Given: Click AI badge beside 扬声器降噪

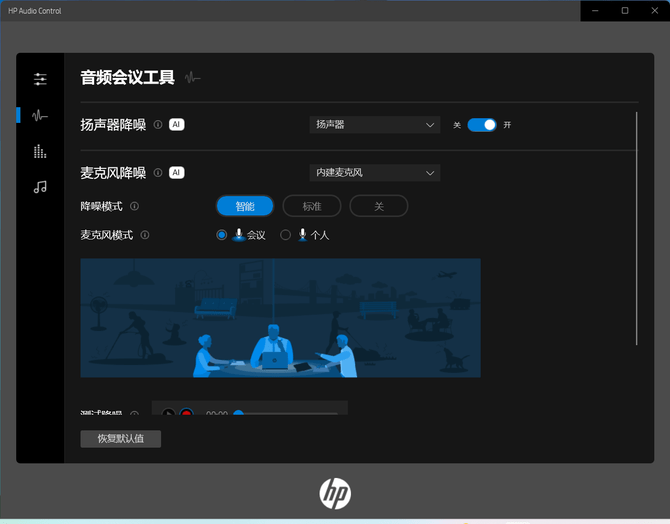Looking at the screenshot, I should click(176, 124).
